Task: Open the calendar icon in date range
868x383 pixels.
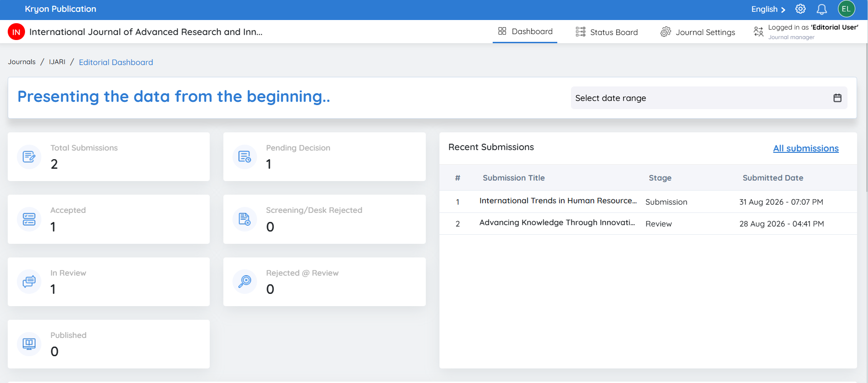Action: pyautogui.click(x=837, y=98)
